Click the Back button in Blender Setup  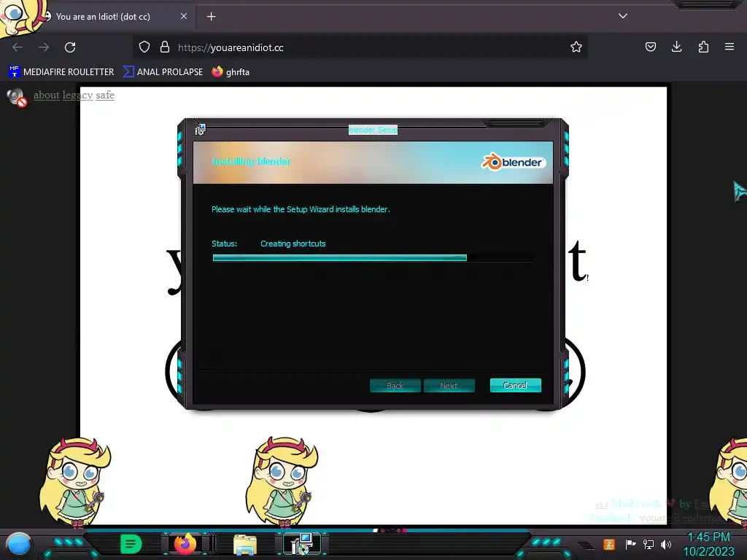pos(395,385)
